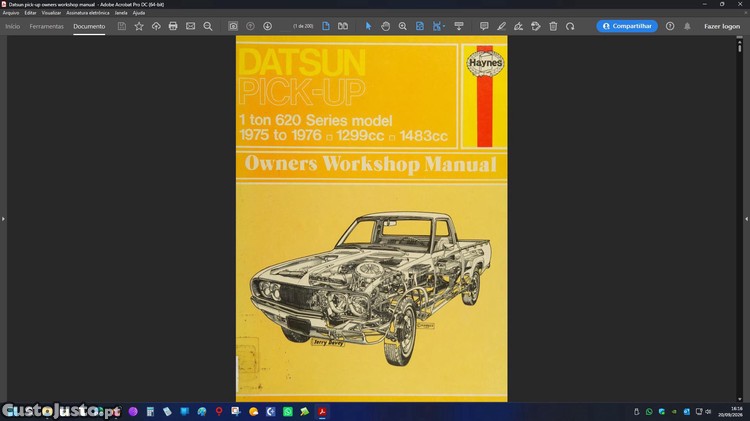Click the rotate page icon
Screen dimensions: 750x421
[x=570, y=26]
